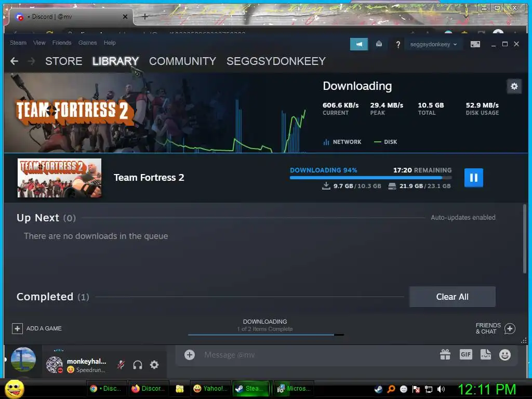Open Discord emoji picker

pyautogui.click(x=505, y=355)
